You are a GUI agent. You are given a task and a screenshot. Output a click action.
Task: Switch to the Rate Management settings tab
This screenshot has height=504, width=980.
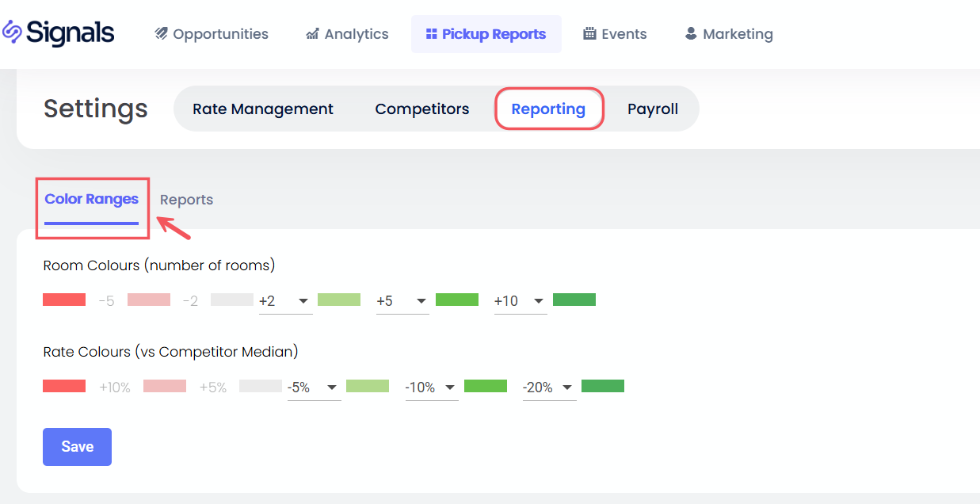(x=263, y=109)
